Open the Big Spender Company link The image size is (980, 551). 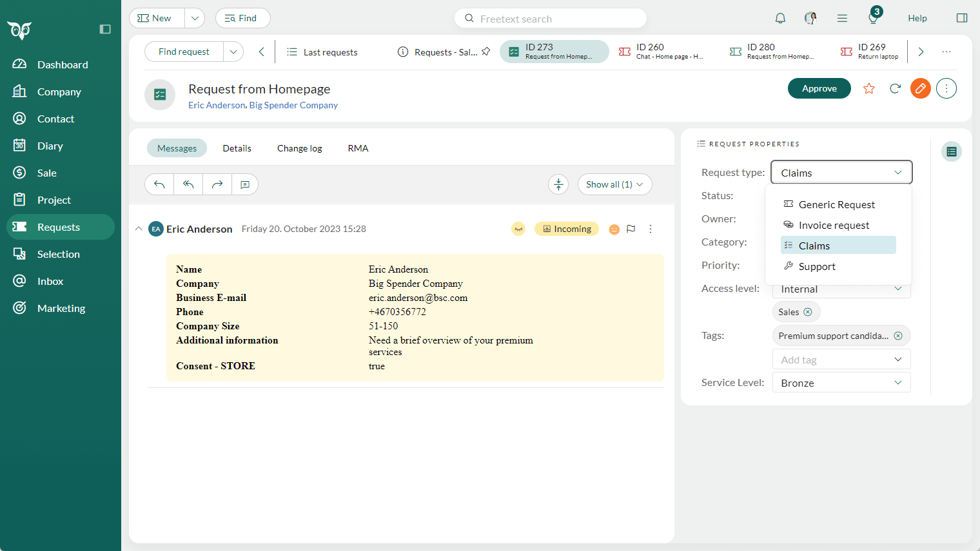click(293, 104)
